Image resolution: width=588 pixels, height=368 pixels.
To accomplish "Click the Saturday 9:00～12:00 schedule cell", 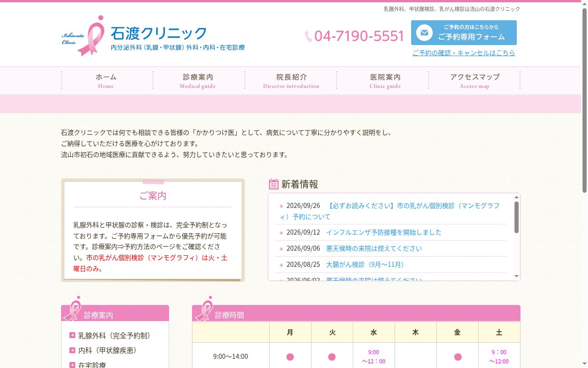I will pyautogui.click(x=499, y=356).
